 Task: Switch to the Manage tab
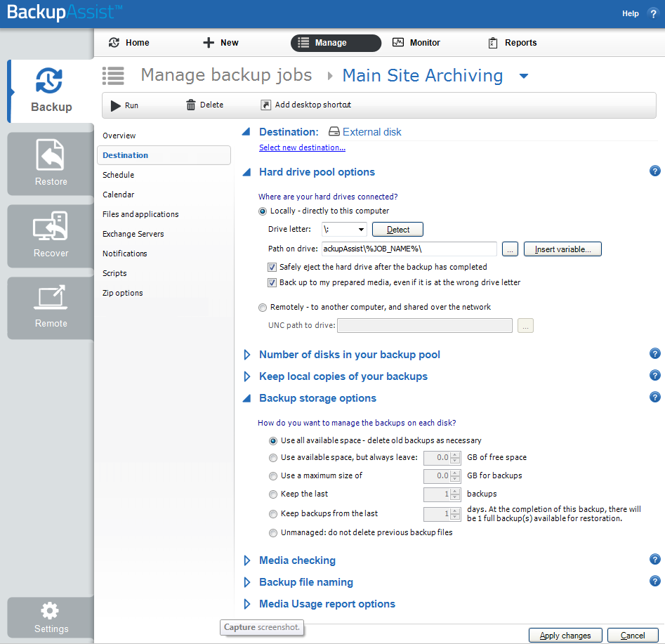point(336,43)
